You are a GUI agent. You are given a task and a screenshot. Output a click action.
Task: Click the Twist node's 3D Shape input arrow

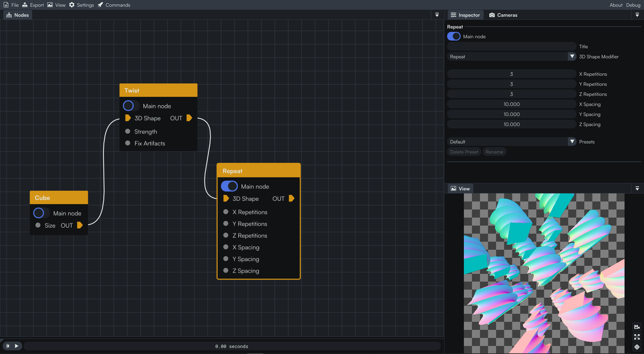click(128, 118)
